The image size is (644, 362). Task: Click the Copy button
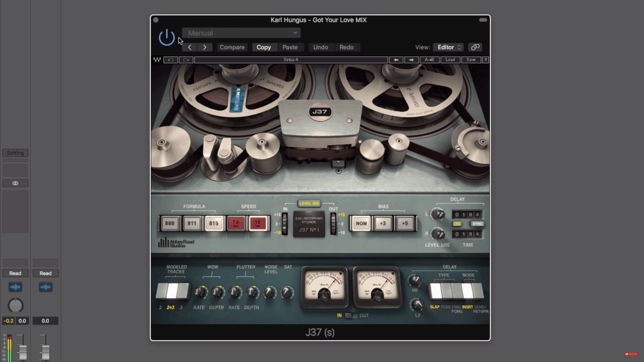[x=264, y=47]
